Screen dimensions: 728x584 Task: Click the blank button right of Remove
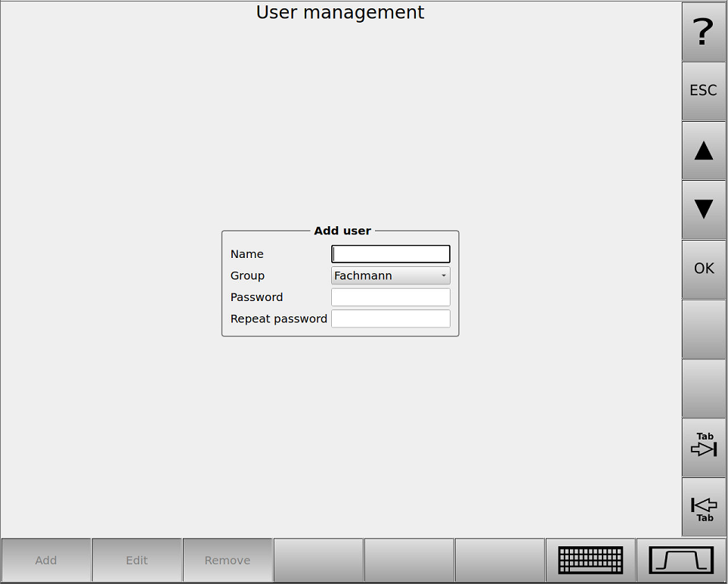(318, 561)
